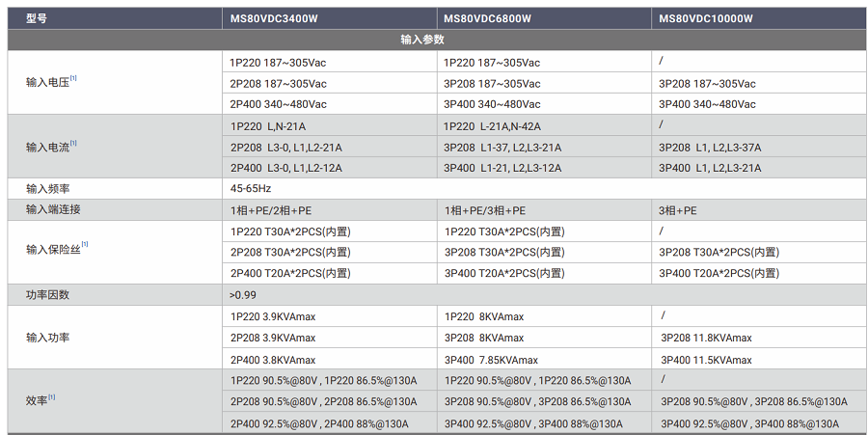Select the 3P208 11.8KVAmax cell
This screenshot has height=435, width=868.
(x=706, y=339)
